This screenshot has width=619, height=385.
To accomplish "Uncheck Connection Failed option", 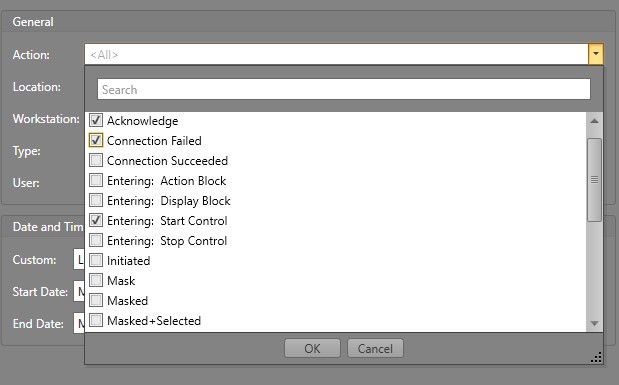I will point(96,140).
